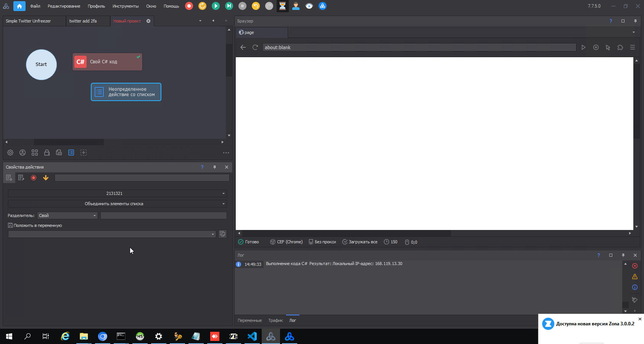Toggle the eye visibility icon in toolbar
Image resolution: width=644 pixels, height=344 pixels.
click(309, 6)
